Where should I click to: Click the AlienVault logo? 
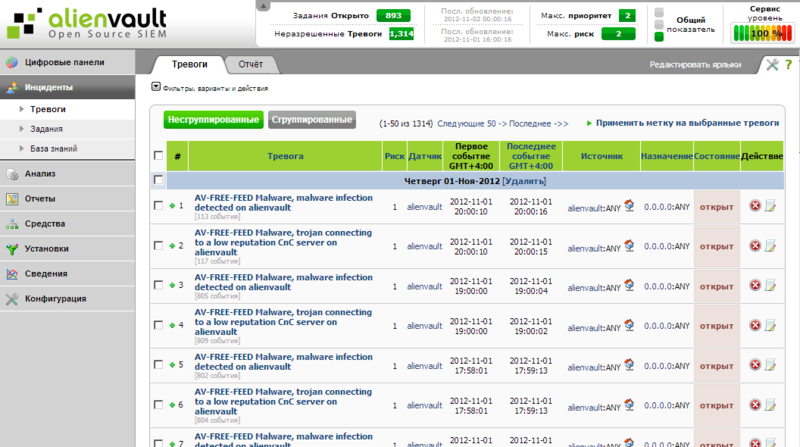(87, 23)
